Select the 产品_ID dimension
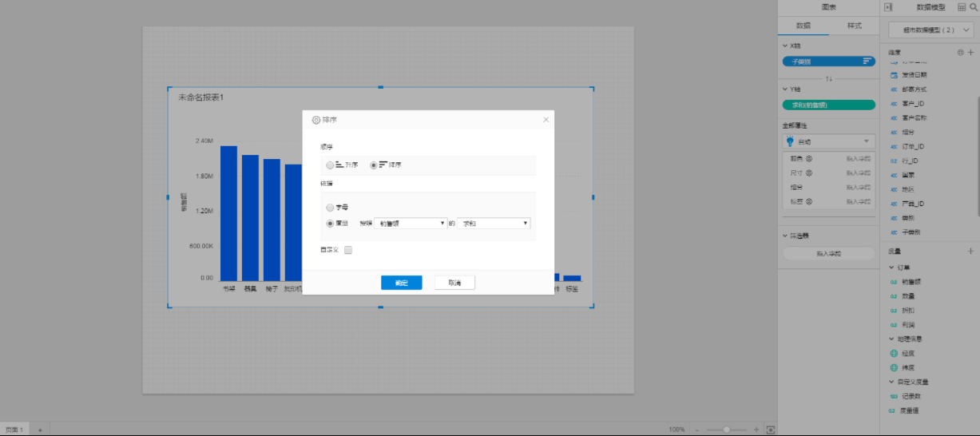 (x=912, y=204)
